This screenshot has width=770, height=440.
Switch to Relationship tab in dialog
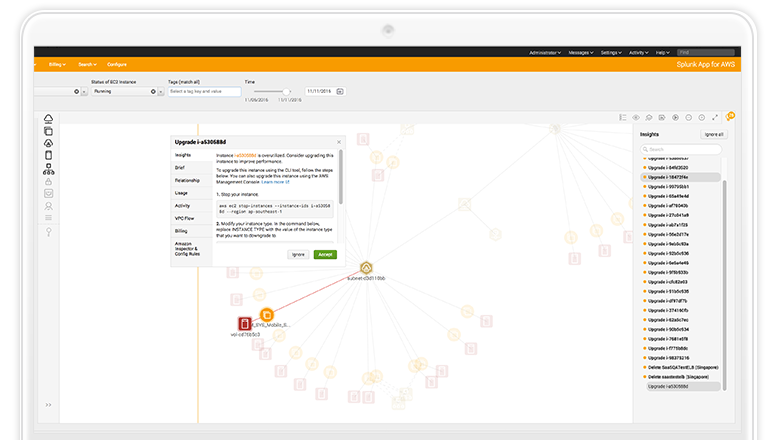192,181
